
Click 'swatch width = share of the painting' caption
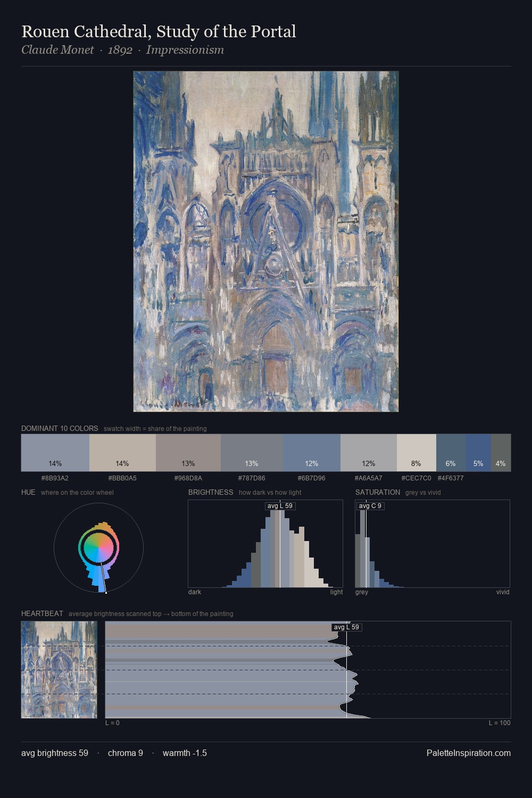click(x=155, y=429)
